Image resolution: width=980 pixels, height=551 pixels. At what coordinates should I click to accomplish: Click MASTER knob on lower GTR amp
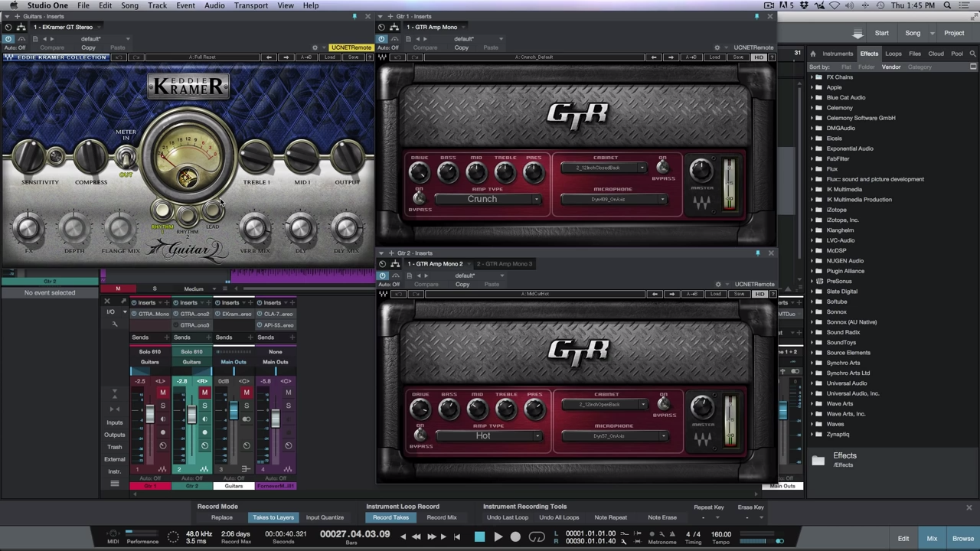(702, 407)
